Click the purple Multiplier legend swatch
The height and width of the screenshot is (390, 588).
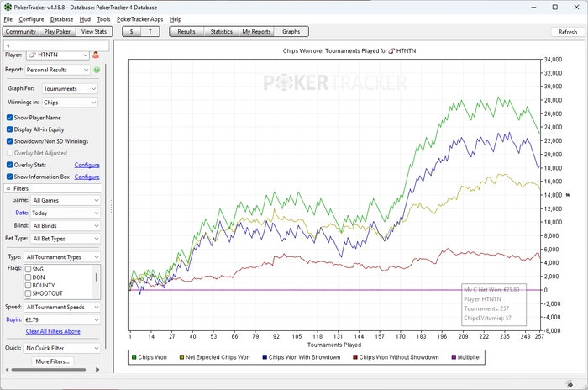454,357
